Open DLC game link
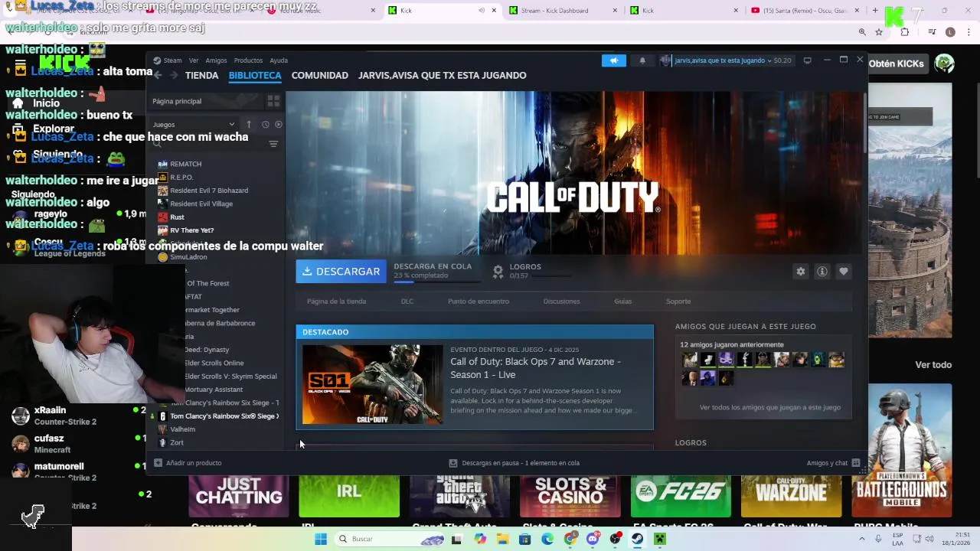Screen dimensions: 980x551 pos(407,301)
